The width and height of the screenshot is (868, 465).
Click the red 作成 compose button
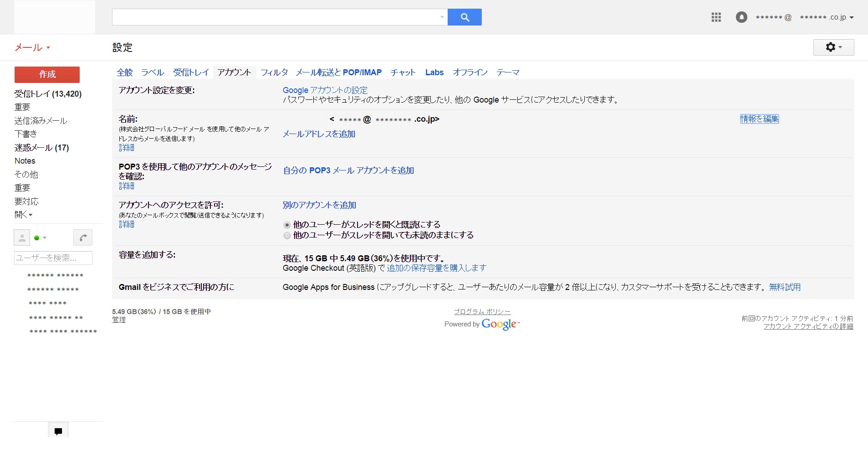(47, 75)
